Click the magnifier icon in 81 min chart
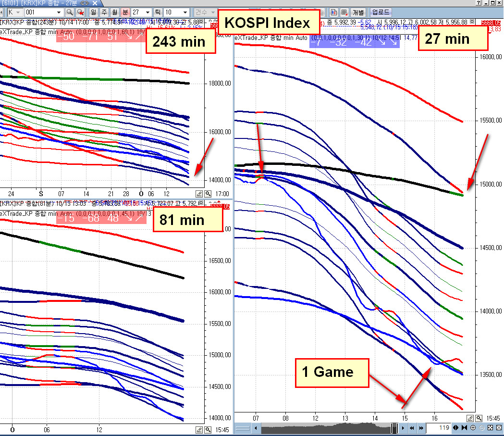504x436 pixels. pos(208,430)
